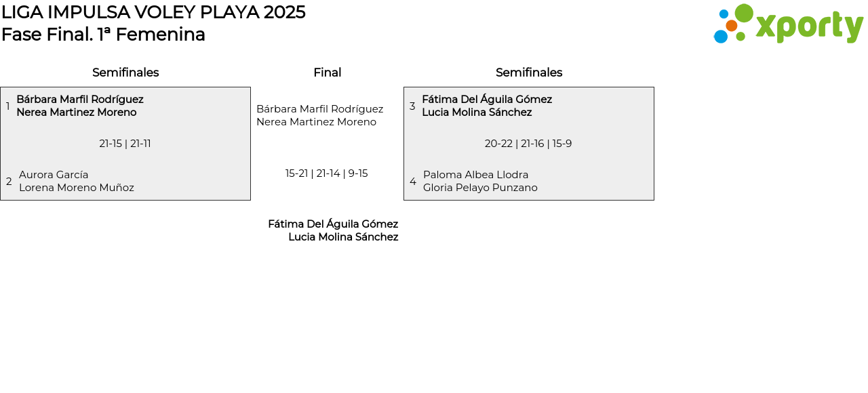Viewport: 868px width, 393px height.
Task: Click Lucia Molina Sánchez in the Final column
Action: tap(343, 237)
